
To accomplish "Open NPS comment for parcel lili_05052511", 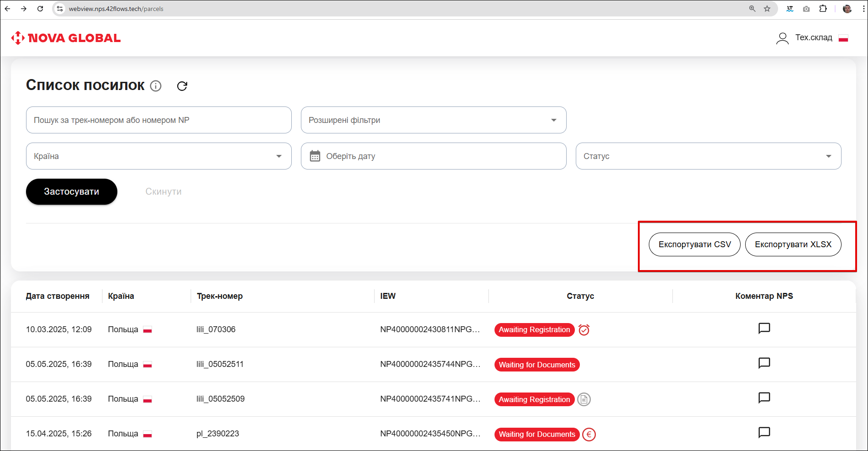I will pos(764,363).
